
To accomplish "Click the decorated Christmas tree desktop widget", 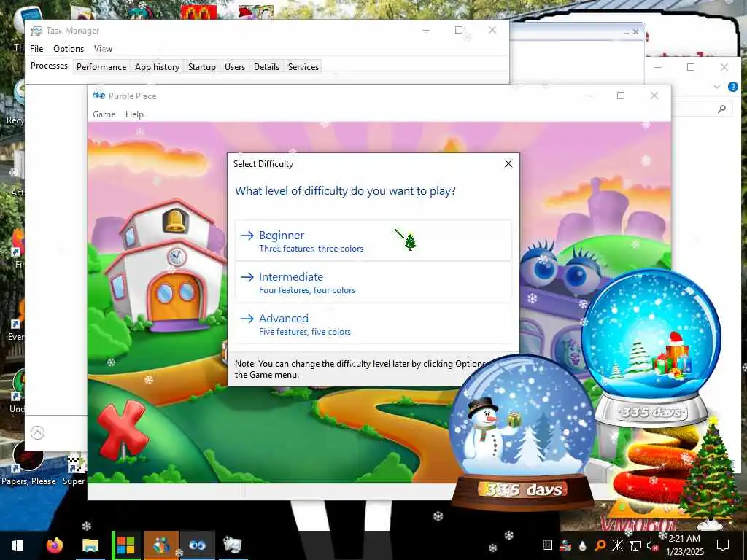I will [711, 474].
